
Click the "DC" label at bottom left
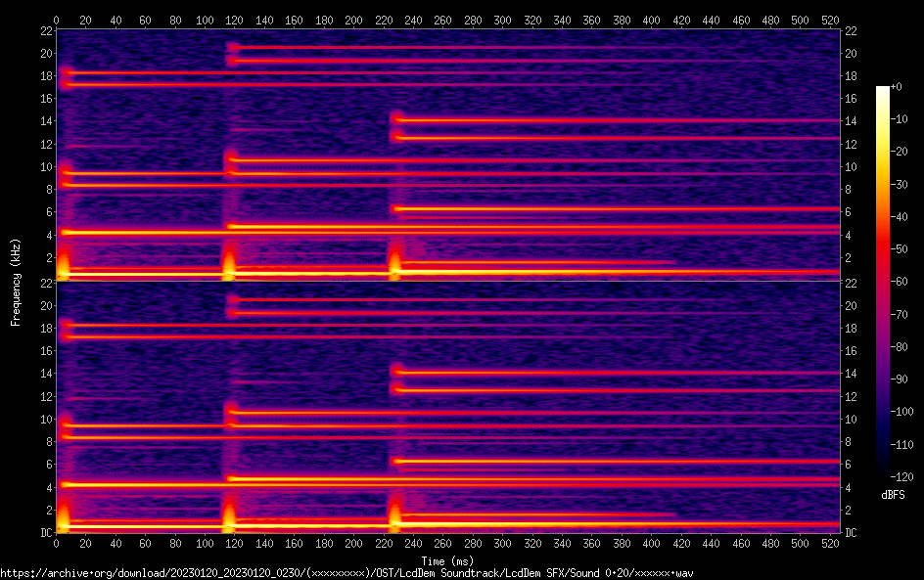point(45,533)
